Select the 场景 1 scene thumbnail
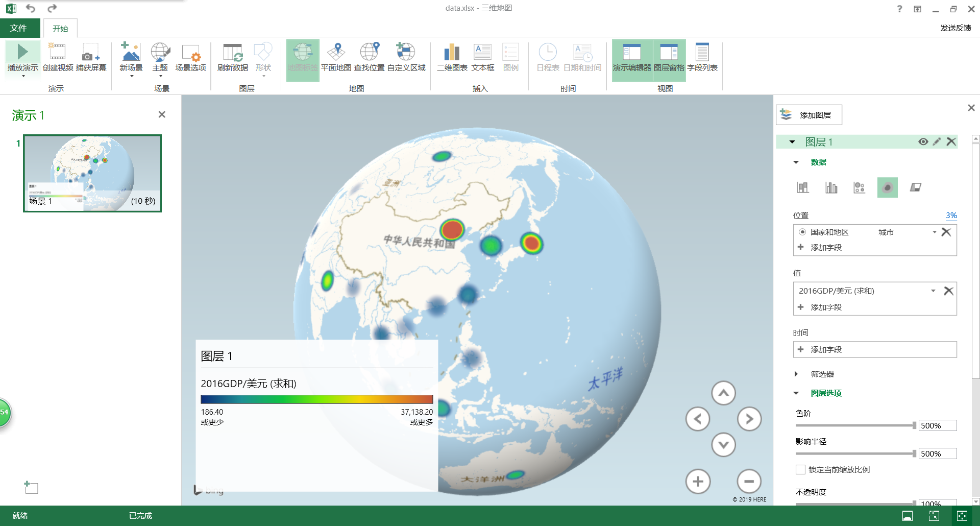Image resolution: width=980 pixels, height=526 pixels. 92,173
